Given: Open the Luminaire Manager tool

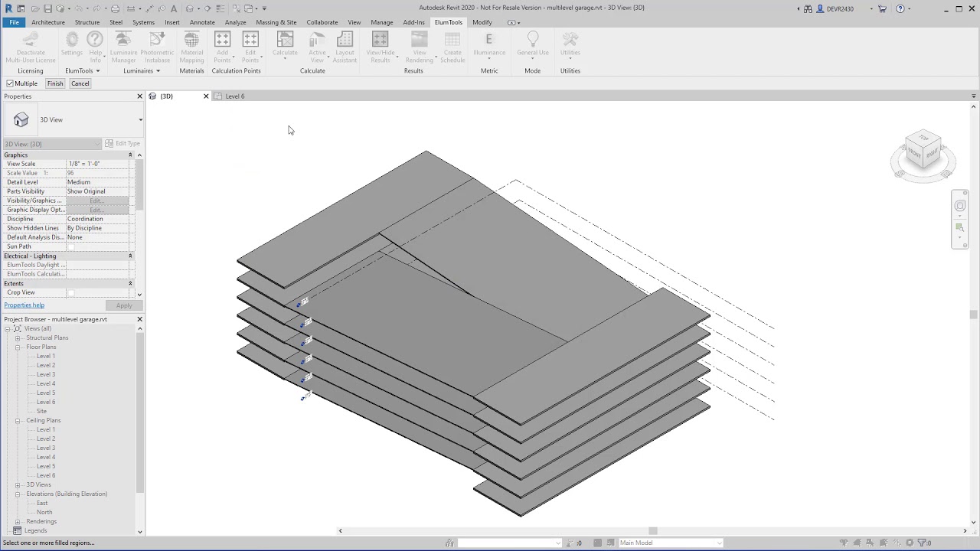Looking at the screenshot, I should [123, 47].
